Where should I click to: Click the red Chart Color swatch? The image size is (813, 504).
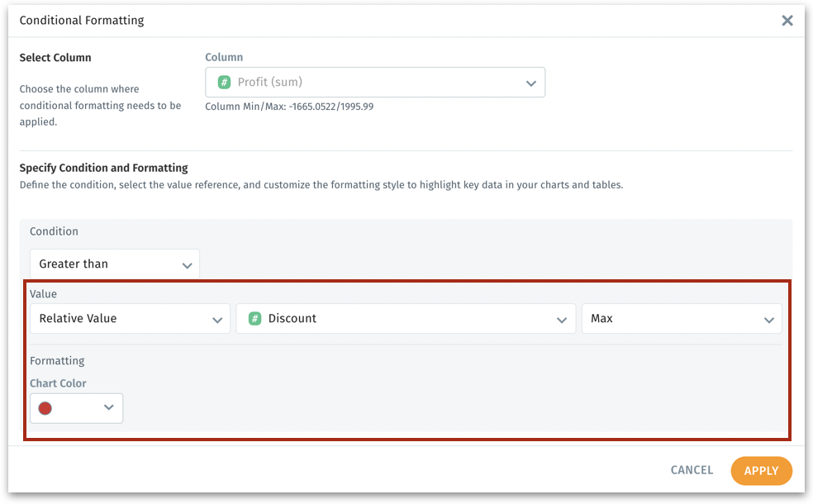[x=45, y=408]
